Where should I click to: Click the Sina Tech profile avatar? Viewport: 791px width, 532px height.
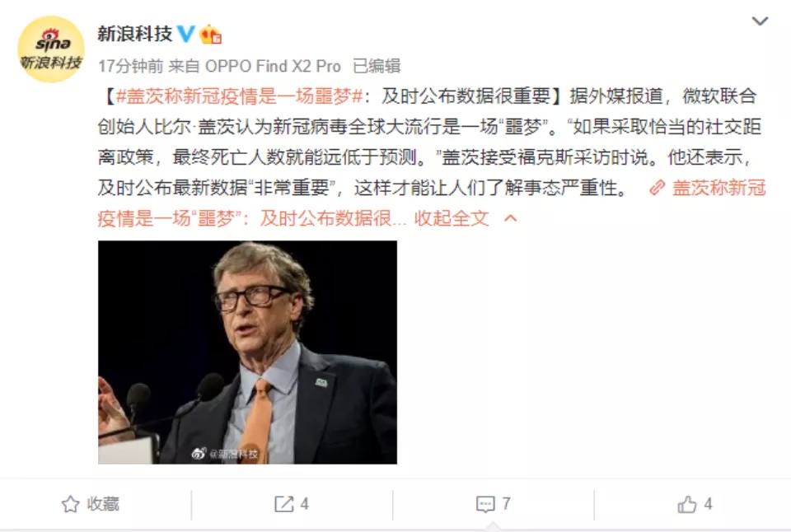50,49
